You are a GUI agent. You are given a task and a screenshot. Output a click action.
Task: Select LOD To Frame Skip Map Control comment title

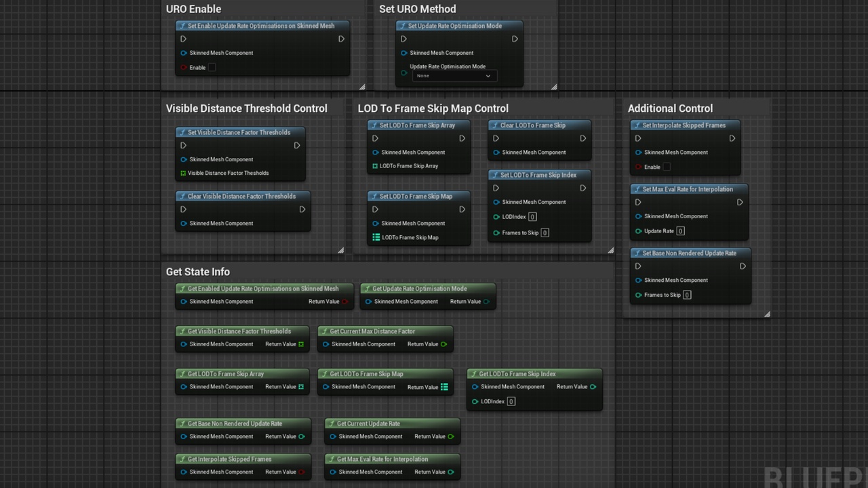click(x=433, y=108)
